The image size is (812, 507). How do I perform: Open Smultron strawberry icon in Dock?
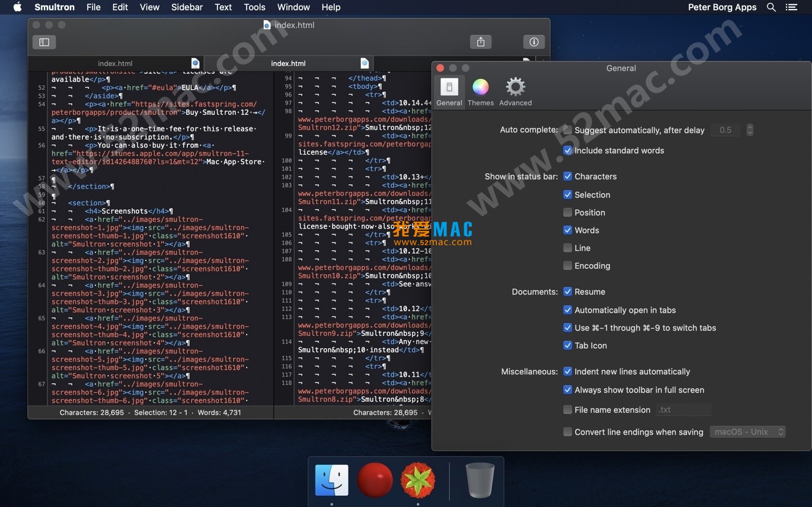[418, 480]
